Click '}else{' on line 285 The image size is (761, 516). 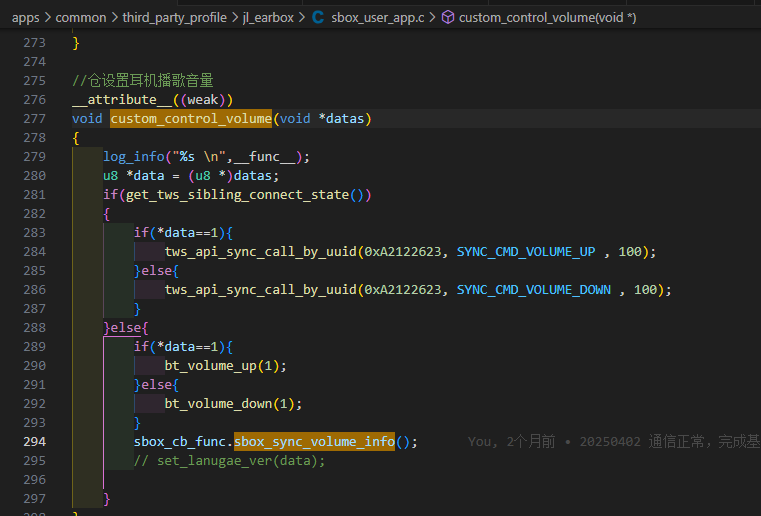(x=156, y=271)
